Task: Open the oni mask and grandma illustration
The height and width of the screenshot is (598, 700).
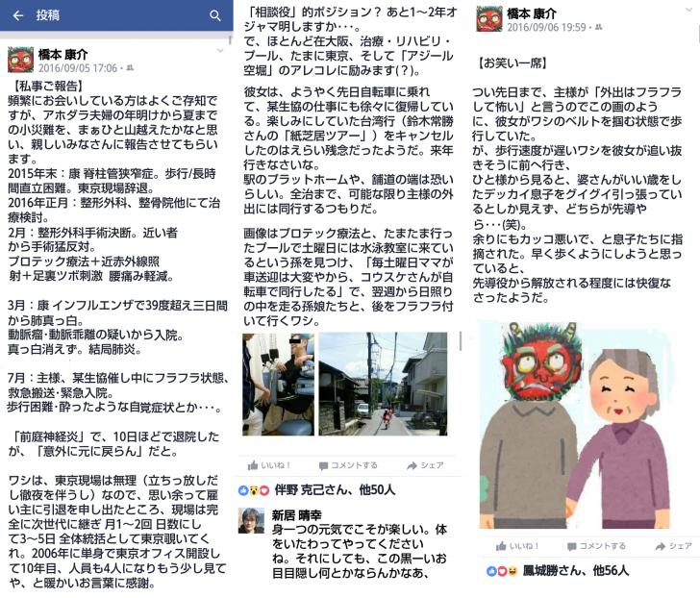Action: (x=575, y=425)
